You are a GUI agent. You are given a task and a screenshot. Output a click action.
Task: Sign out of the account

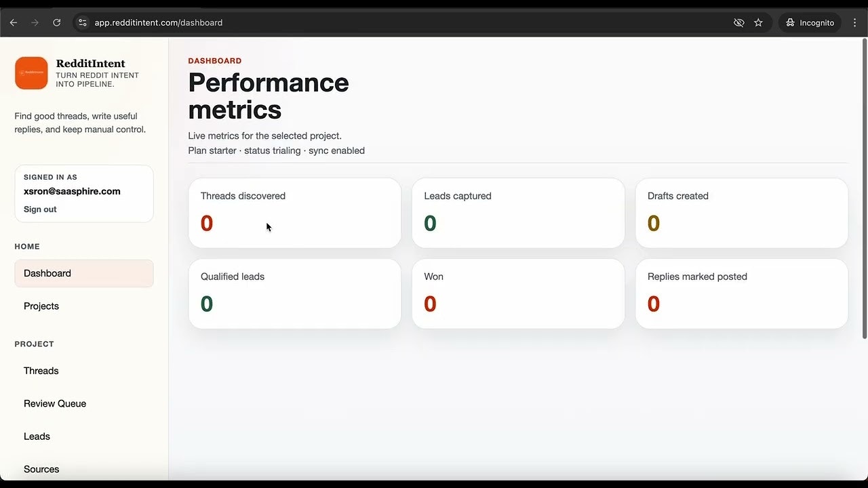(40, 209)
